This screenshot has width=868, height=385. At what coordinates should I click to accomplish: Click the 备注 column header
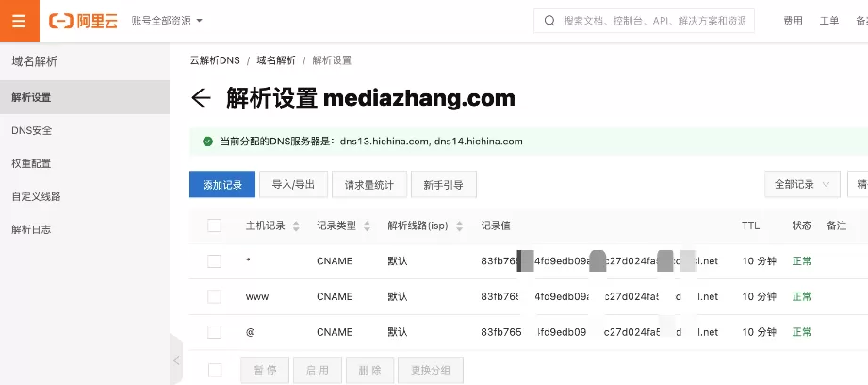[x=837, y=226]
